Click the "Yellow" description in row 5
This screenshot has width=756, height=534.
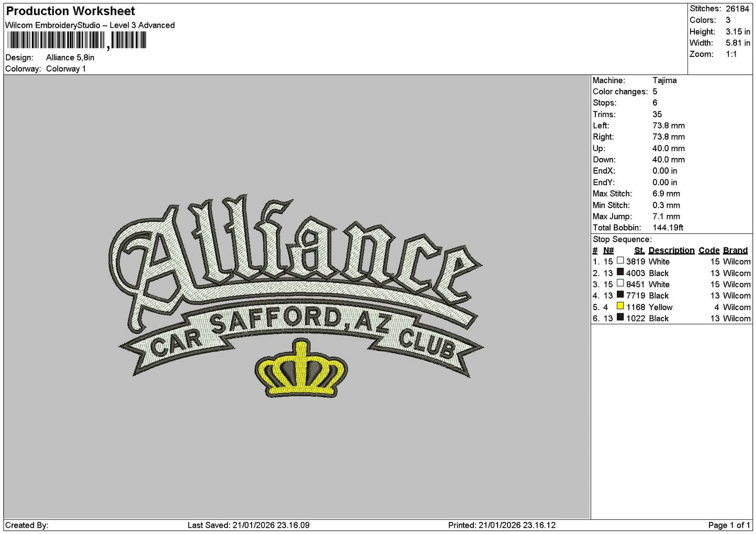660,308
